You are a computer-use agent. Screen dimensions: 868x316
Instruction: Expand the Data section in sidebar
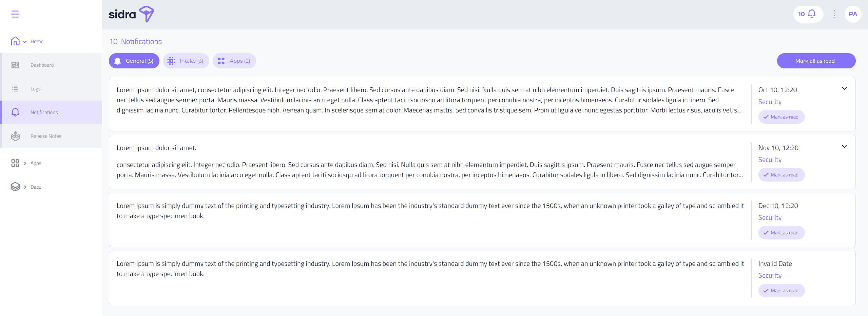(x=25, y=187)
